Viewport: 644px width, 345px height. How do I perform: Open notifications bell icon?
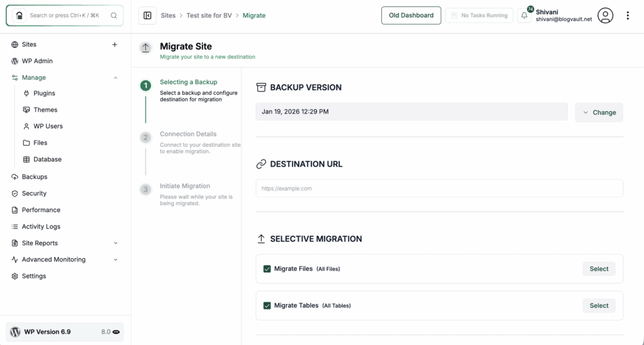[x=525, y=16]
